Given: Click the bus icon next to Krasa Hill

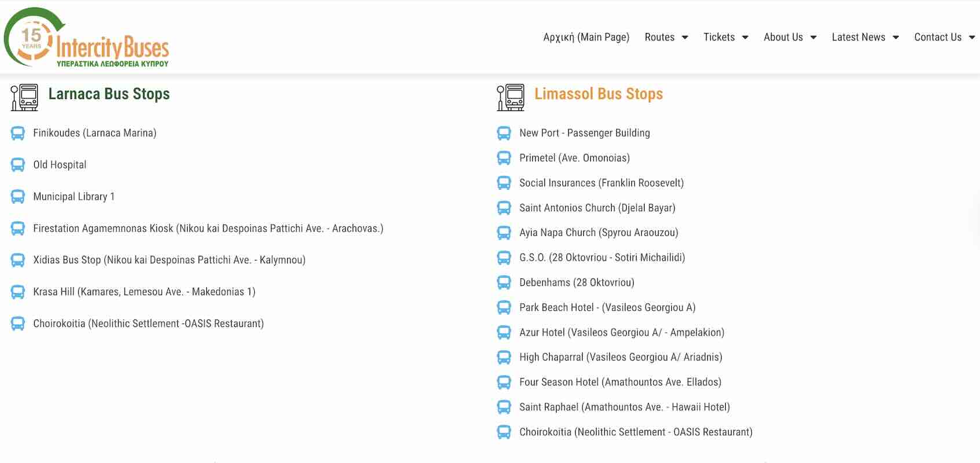Looking at the screenshot, I should 18,292.
